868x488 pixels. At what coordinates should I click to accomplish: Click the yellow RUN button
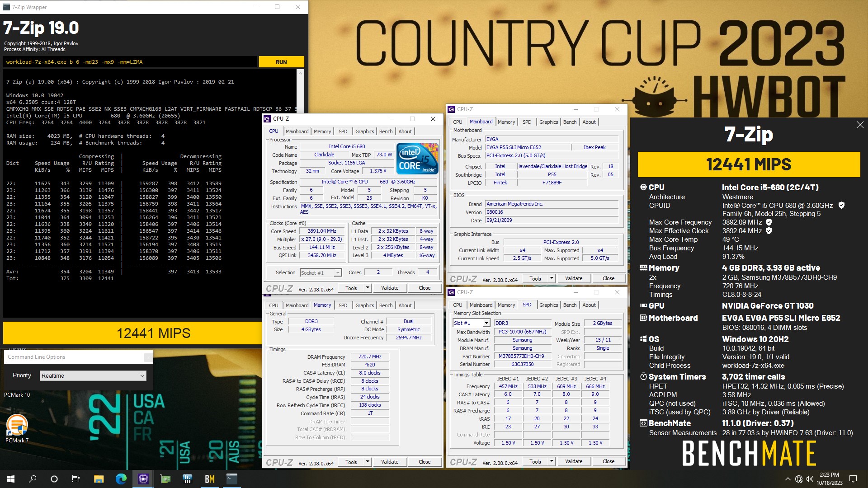[x=281, y=62]
